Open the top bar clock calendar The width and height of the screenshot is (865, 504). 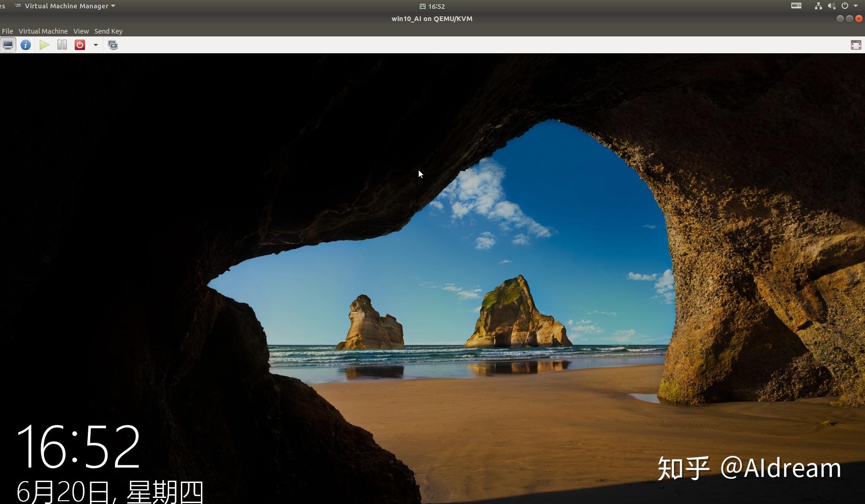pyautogui.click(x=432, y=6)
